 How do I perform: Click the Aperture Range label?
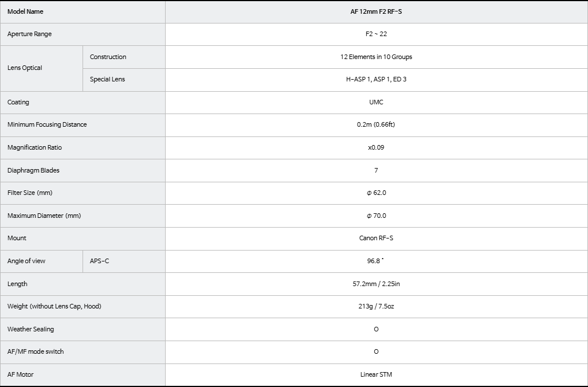(x=29, y=34)
